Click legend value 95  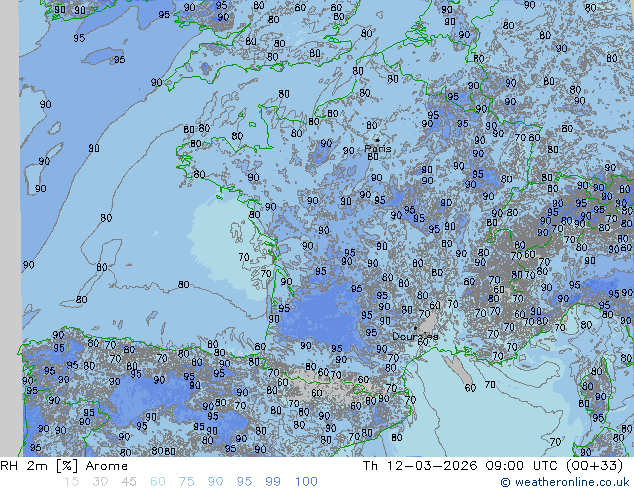coord(244,482)
